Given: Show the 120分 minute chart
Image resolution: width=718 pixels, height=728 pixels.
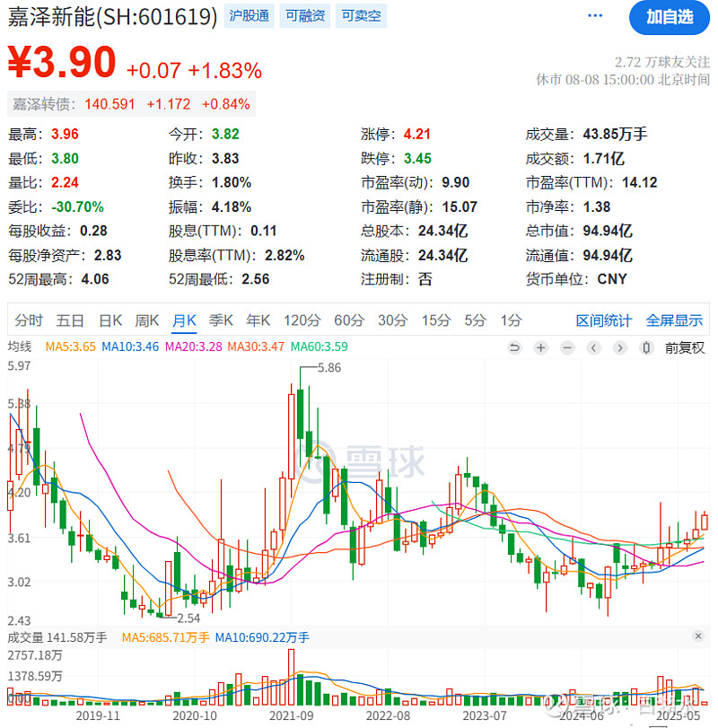Looking at the screenshot, I should (302, 320).
